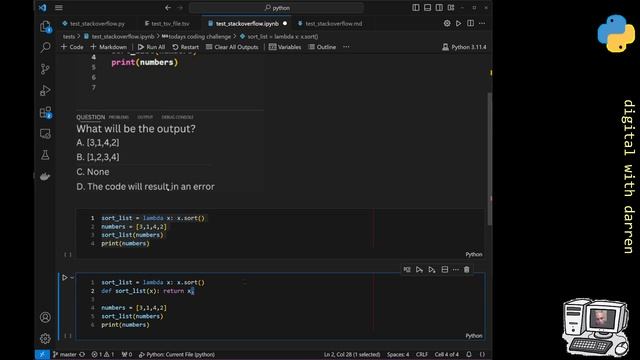Select Python: Current File debug configuration
Image resolution: width=640 pixels, height=360 pixels.
click(x=177, y=354)
